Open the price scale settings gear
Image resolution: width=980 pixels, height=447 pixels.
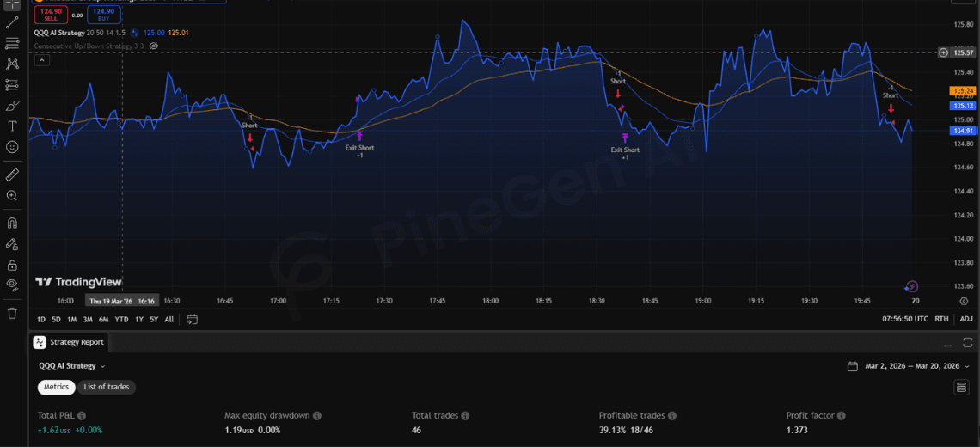964,302
